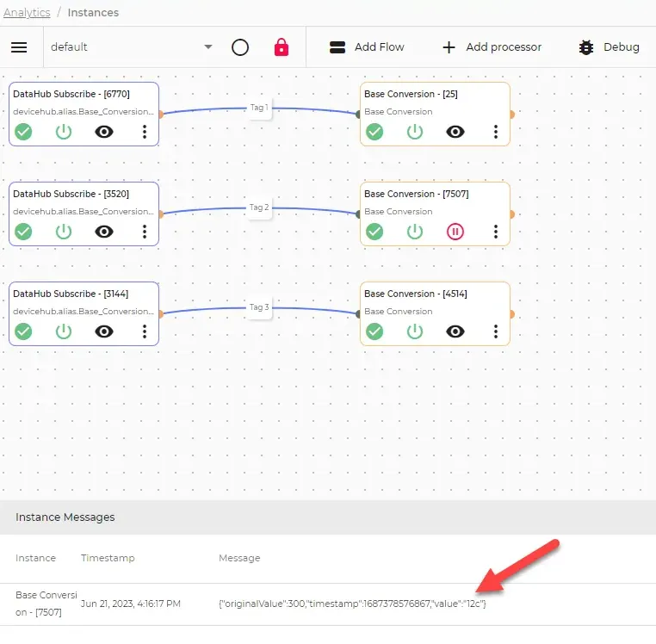
Task: Select DataHub Subscribe - [3144] node title
Action: (71, 294)
